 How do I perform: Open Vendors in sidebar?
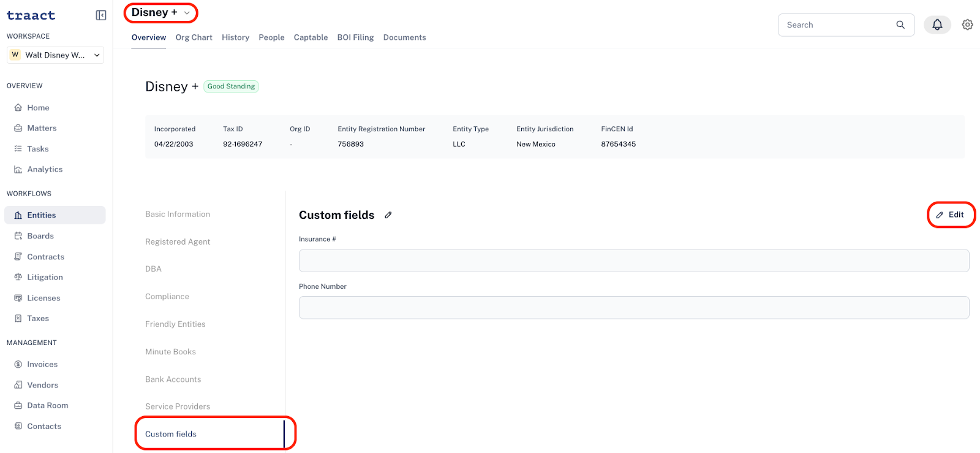pos(55,385)
